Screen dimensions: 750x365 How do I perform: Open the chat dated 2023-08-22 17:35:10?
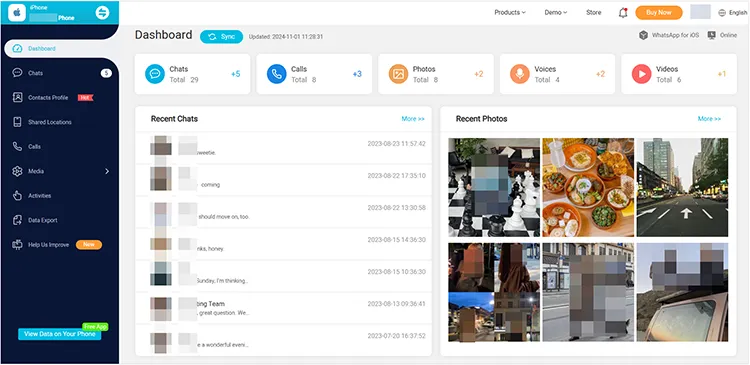click(283, 180)
